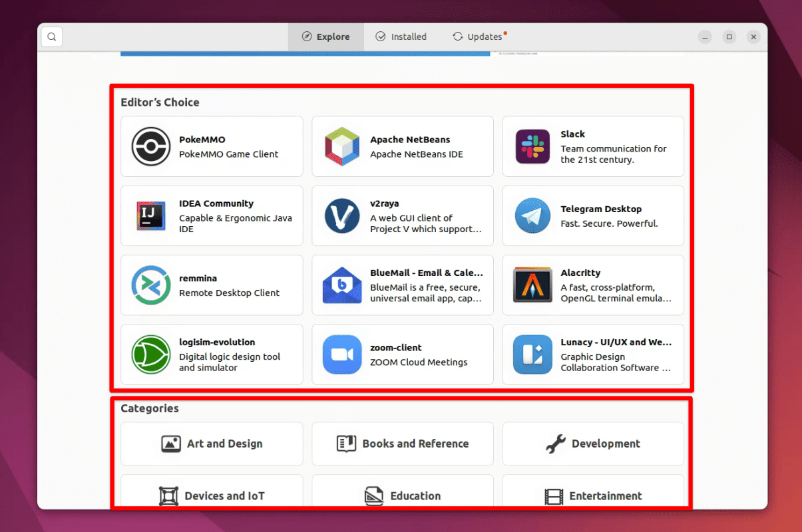Click the Art and Design picture icon
The width and height of the screenshot is (802, 532).
(171, 444)
